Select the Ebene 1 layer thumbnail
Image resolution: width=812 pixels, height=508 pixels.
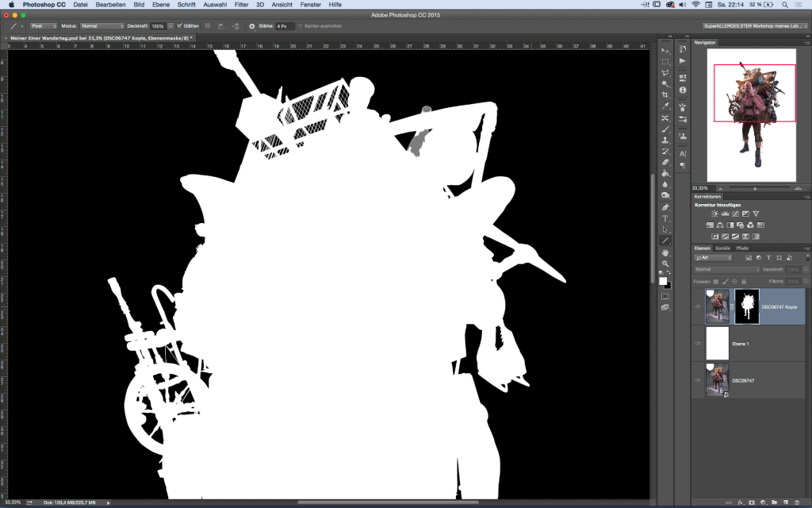tap(717, 343)
